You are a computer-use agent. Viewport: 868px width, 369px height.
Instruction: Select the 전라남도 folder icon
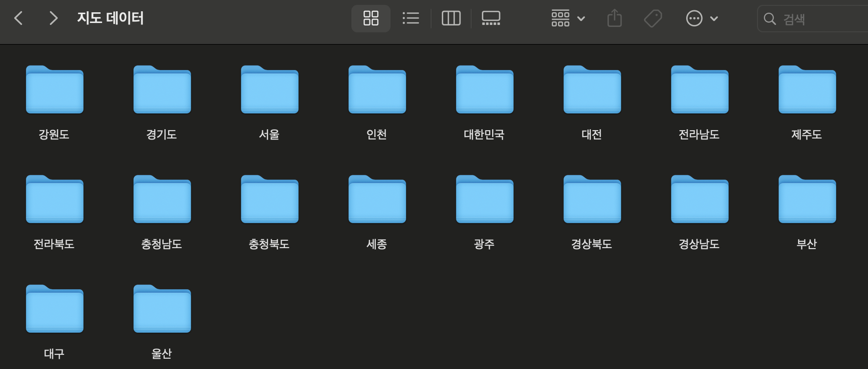700,90
